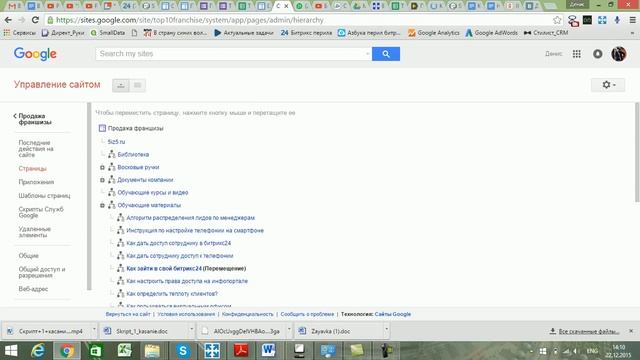The width and height of the screenshot is (640, 360).
Task: Show all downloads via Все скачанные файлы
Action: [584, 331]
